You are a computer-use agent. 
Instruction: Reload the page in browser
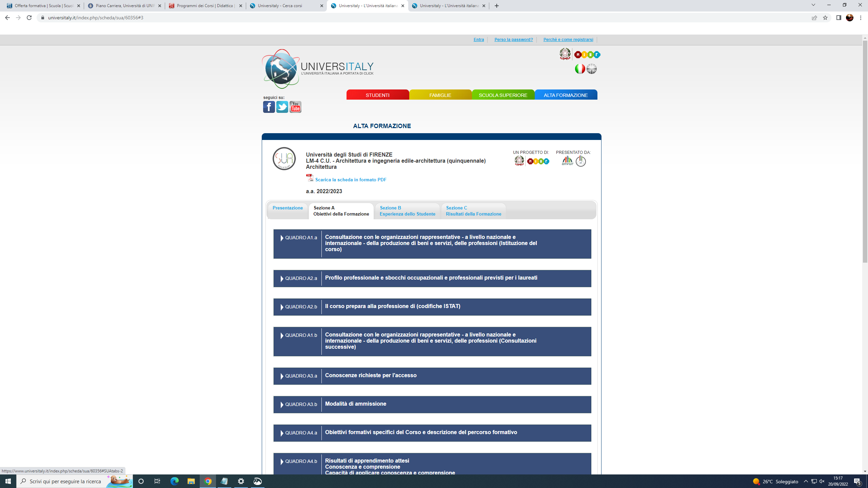pos(29,18)
